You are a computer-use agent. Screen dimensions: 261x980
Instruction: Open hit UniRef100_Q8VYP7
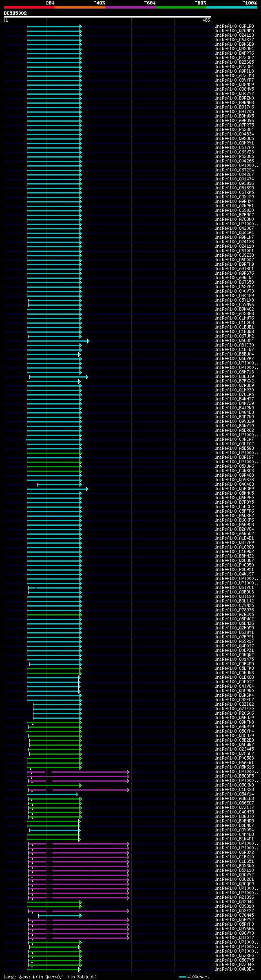pyautogui.click(x=234, y=80)
